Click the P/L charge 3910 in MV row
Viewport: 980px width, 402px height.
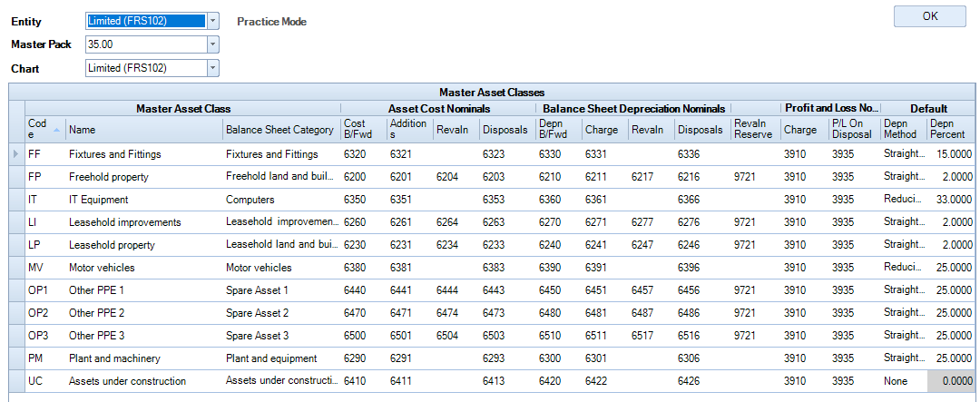tap(804, 268)
